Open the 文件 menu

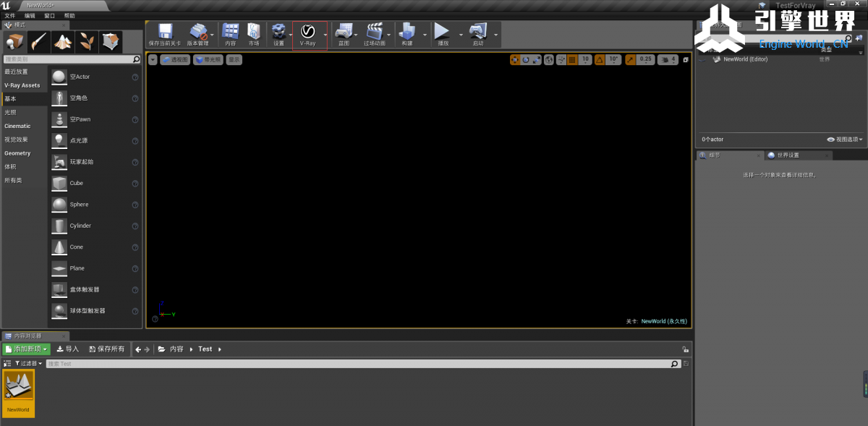(x=9, y=15)
